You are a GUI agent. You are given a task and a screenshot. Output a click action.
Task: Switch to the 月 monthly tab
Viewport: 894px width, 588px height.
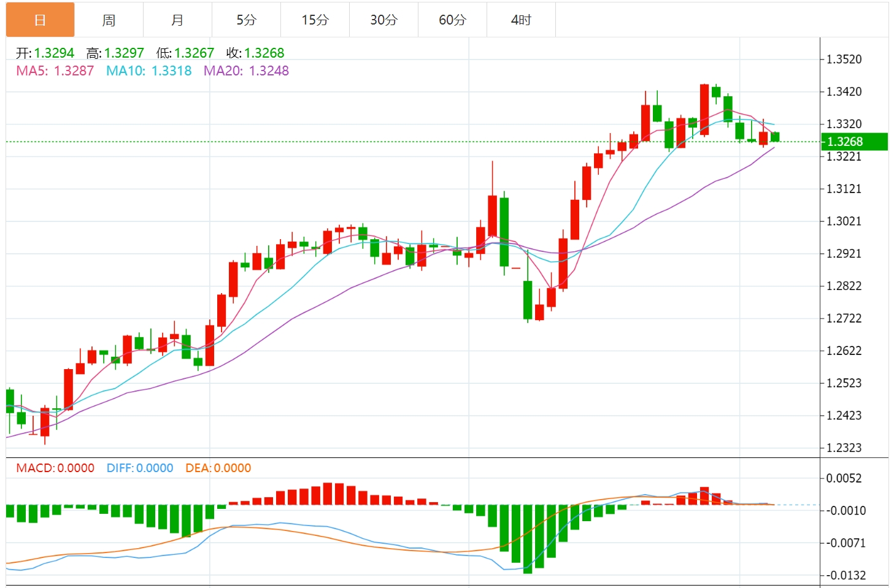coord(178,20)
